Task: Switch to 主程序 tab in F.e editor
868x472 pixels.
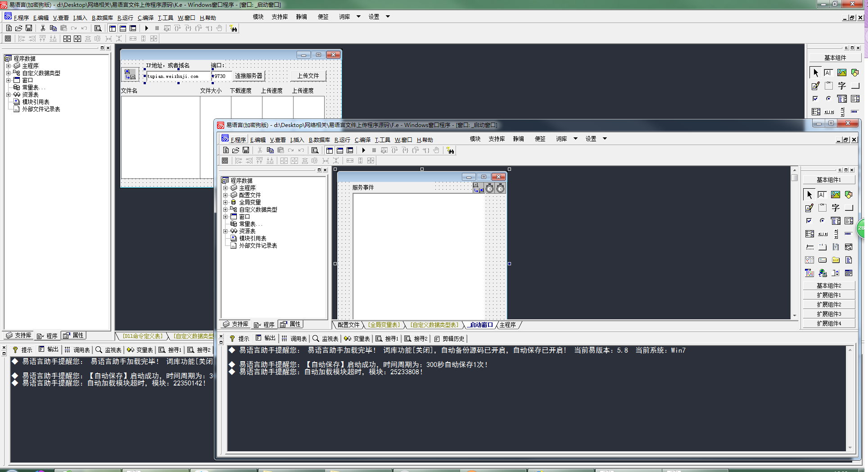Action: 507,325
